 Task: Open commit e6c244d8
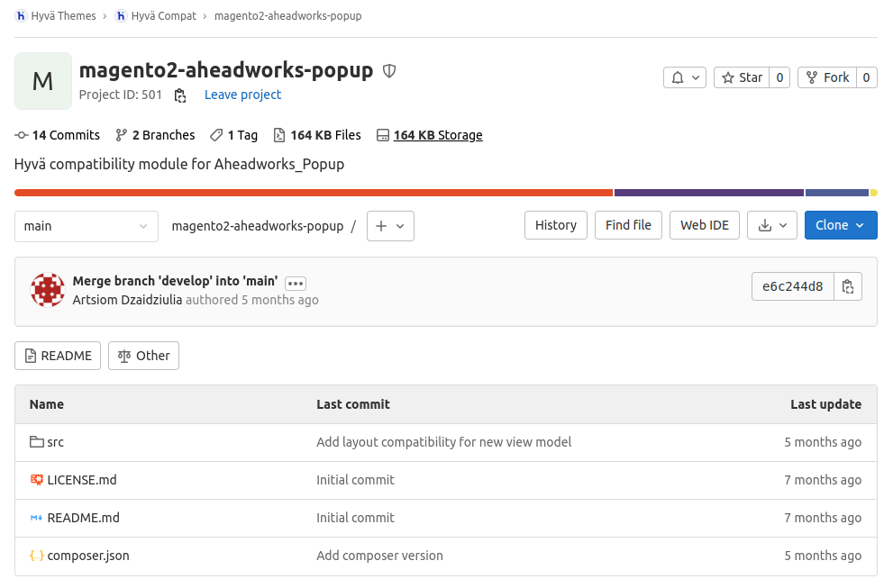click(x=792, y=286)
